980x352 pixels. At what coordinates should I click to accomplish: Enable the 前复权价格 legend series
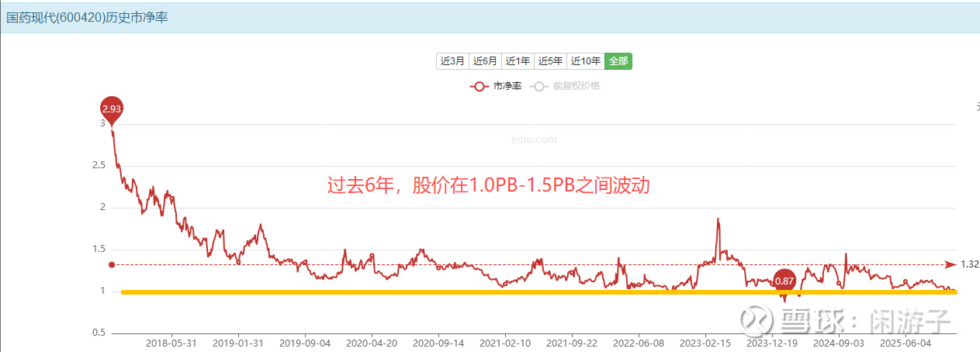[565, 86]
